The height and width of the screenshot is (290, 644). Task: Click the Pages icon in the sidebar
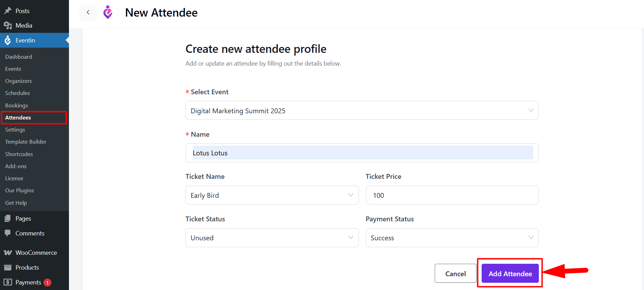pos(8,219)
